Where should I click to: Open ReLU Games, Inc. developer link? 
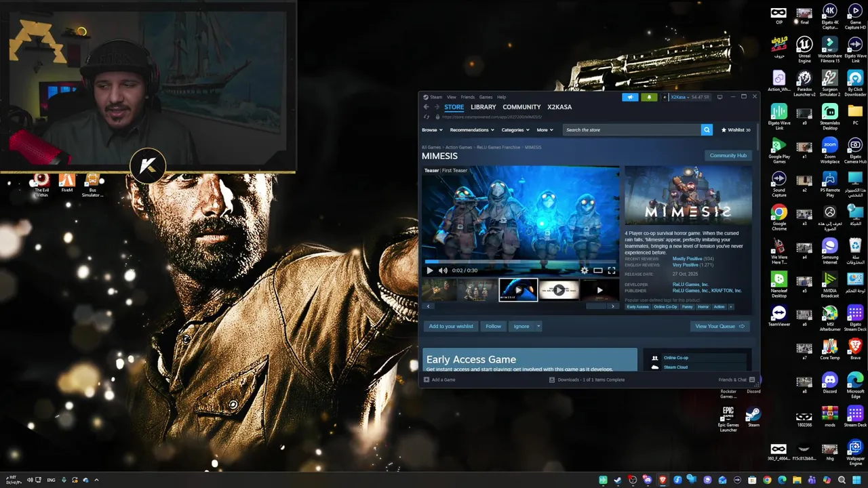coord(690,285)
